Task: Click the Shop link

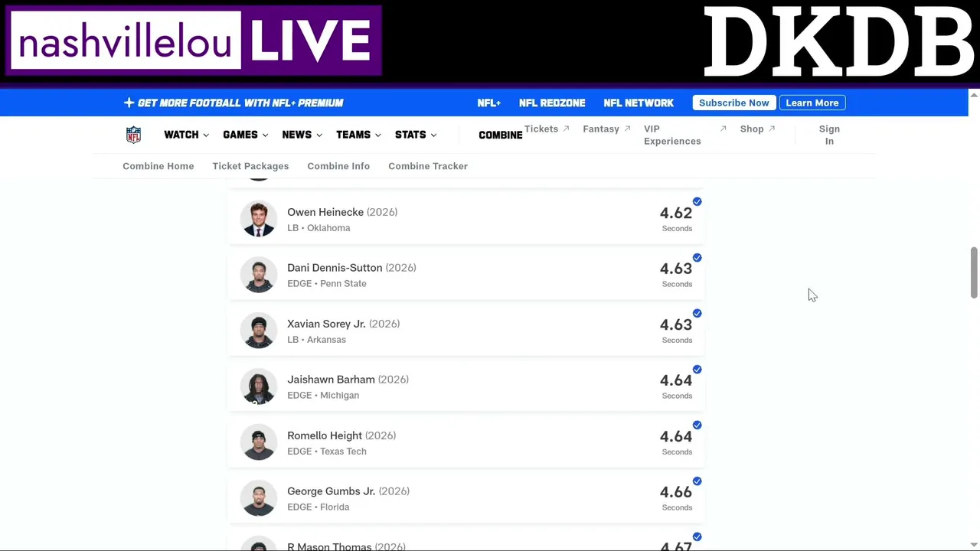Action: pyautogui.click(x=752, y=129)
